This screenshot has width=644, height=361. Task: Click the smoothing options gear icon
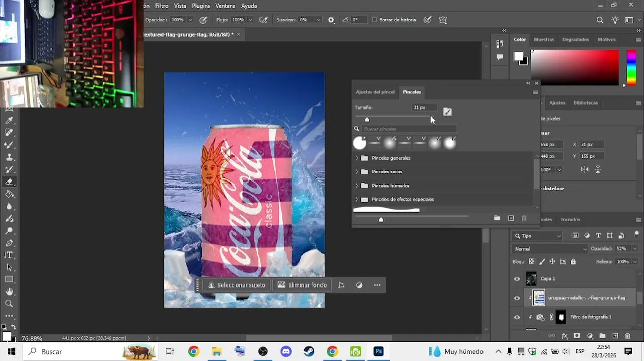(x=331, y=20)
